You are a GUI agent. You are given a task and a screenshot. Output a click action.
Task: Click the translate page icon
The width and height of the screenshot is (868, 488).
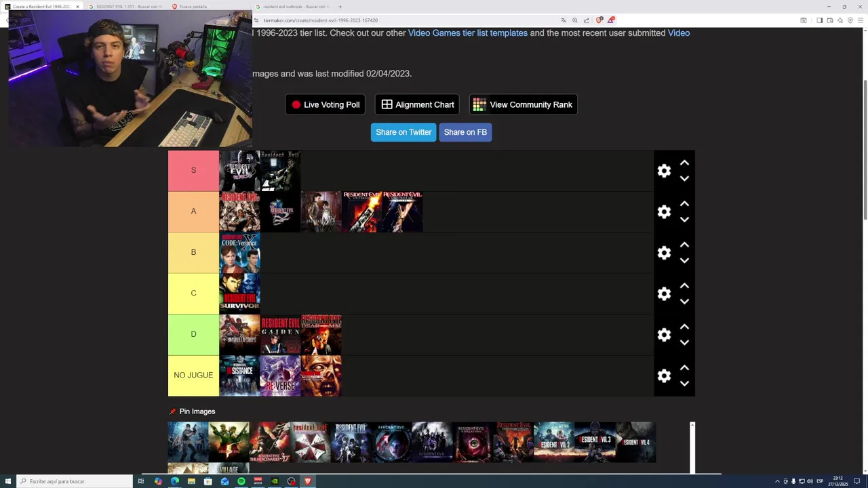564,20
